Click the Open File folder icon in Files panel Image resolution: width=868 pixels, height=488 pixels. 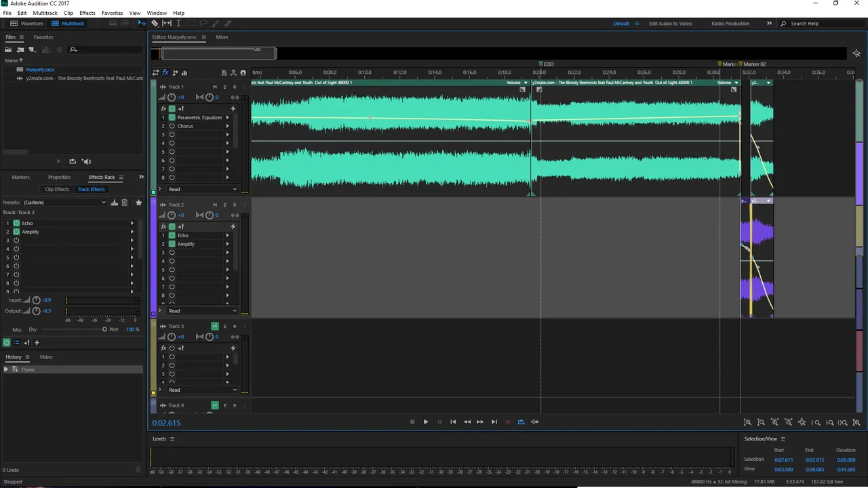8,49
